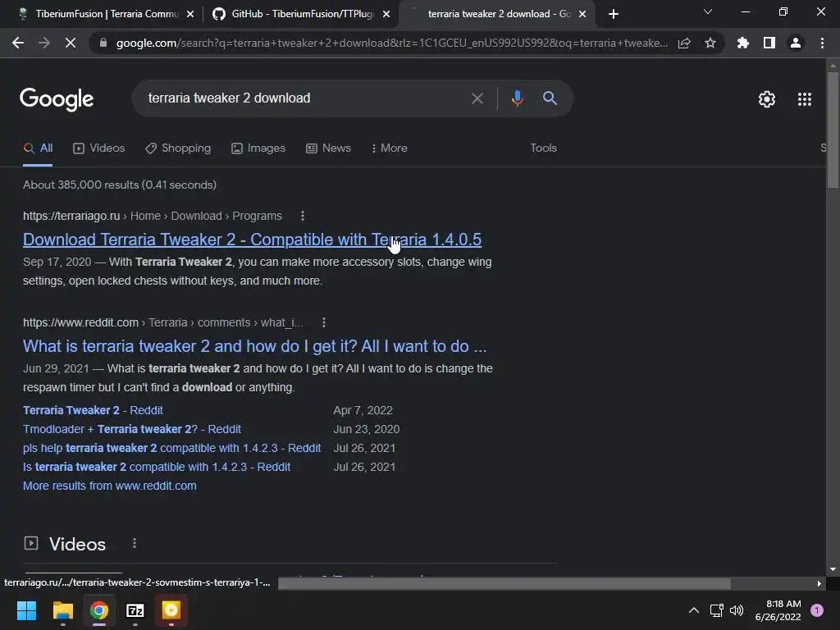Close the GitHub TTPlugins tab

[386, 14]
